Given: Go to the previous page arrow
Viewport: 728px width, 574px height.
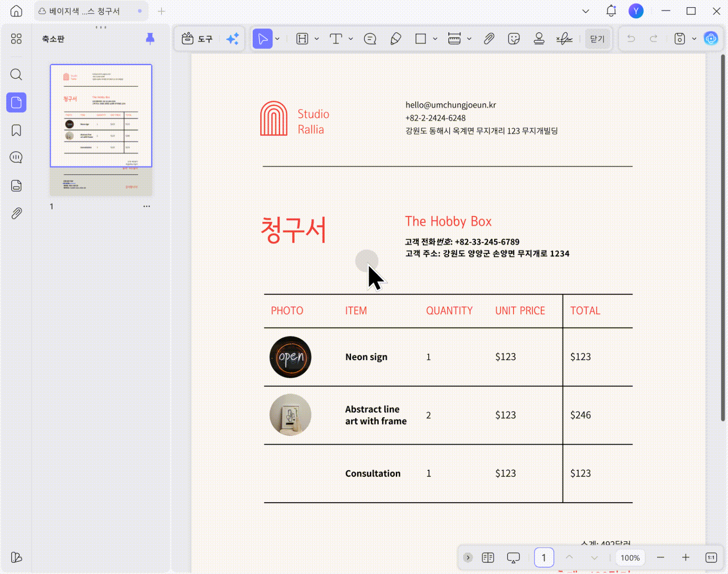Looking at the screenshot, I should [569, 557].
